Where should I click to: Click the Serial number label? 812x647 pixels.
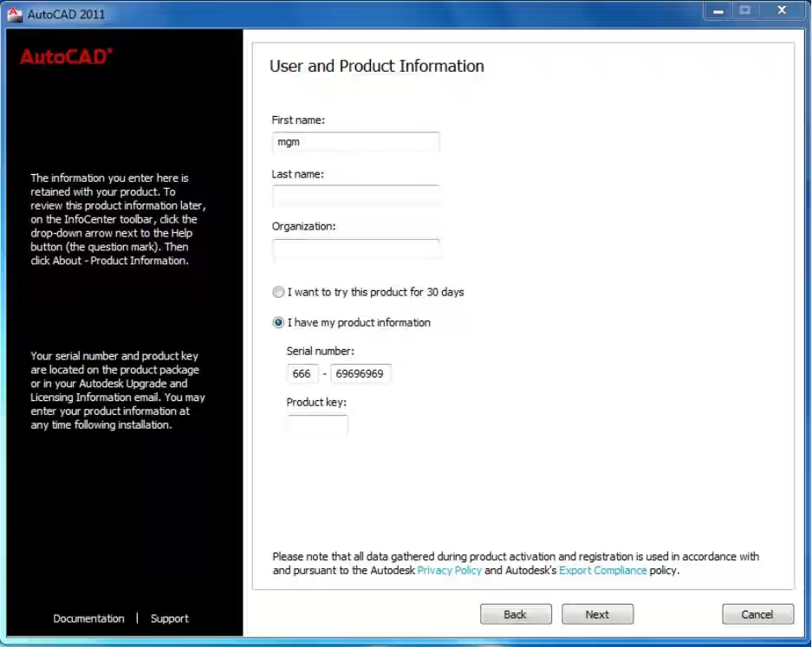tap(321, 351)
